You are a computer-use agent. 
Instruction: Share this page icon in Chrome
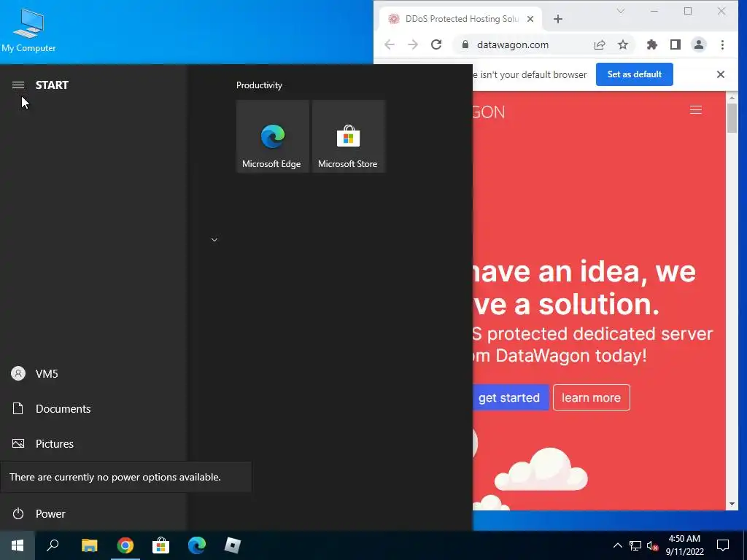point(600,44)
